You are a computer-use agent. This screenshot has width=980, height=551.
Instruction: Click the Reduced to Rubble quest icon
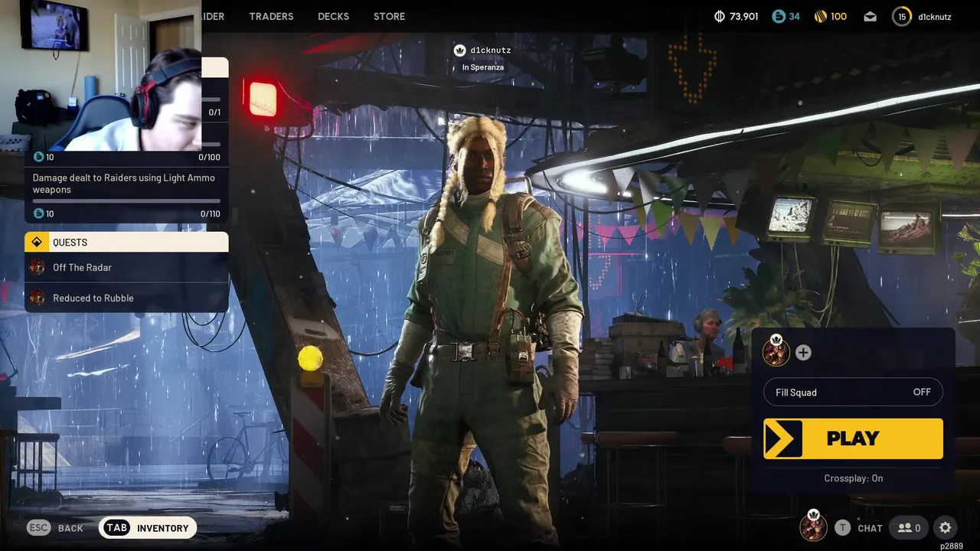click(37, 298)
